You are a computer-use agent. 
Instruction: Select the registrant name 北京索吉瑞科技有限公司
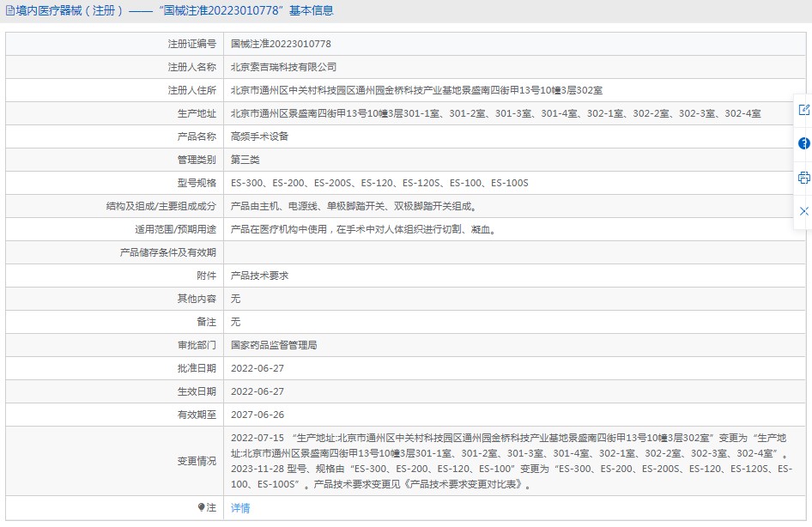283,67
